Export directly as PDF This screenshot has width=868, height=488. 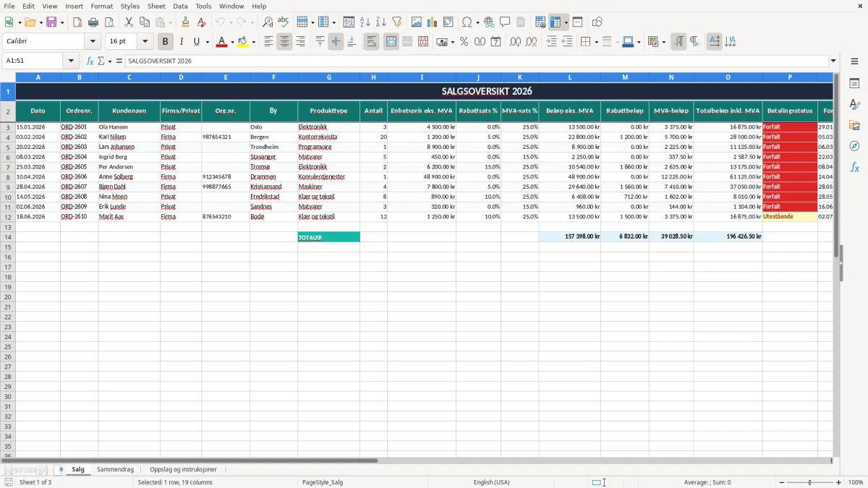[77, 22]
